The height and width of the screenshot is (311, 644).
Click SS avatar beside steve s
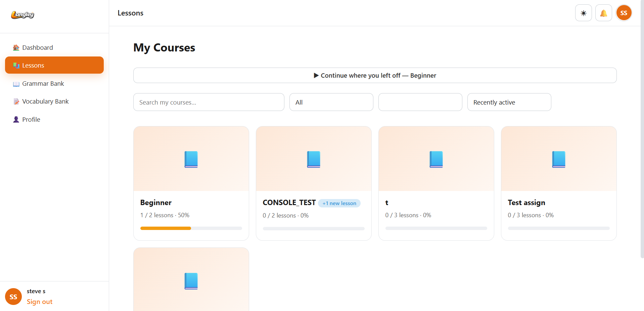pyautogui.click(x=13, y=297)
